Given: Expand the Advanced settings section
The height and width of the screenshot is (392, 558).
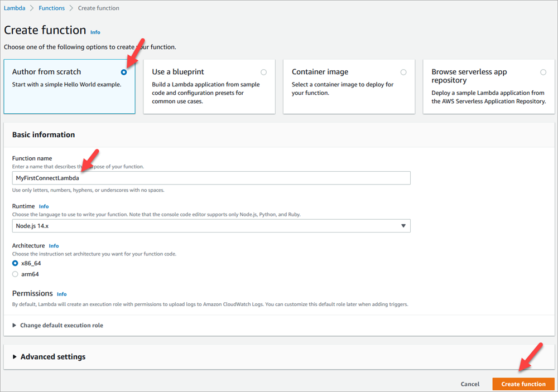Looking at the screenshot, I should click(52, 356).
